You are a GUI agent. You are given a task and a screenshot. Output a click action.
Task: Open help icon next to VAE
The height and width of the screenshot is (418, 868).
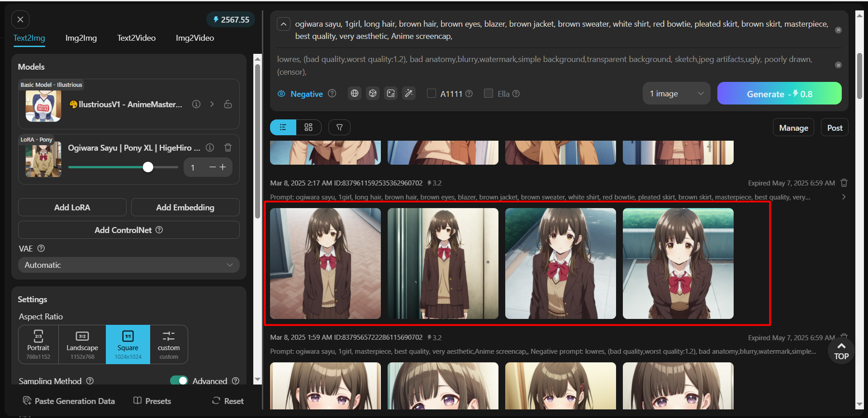click(x=41, y=248)
